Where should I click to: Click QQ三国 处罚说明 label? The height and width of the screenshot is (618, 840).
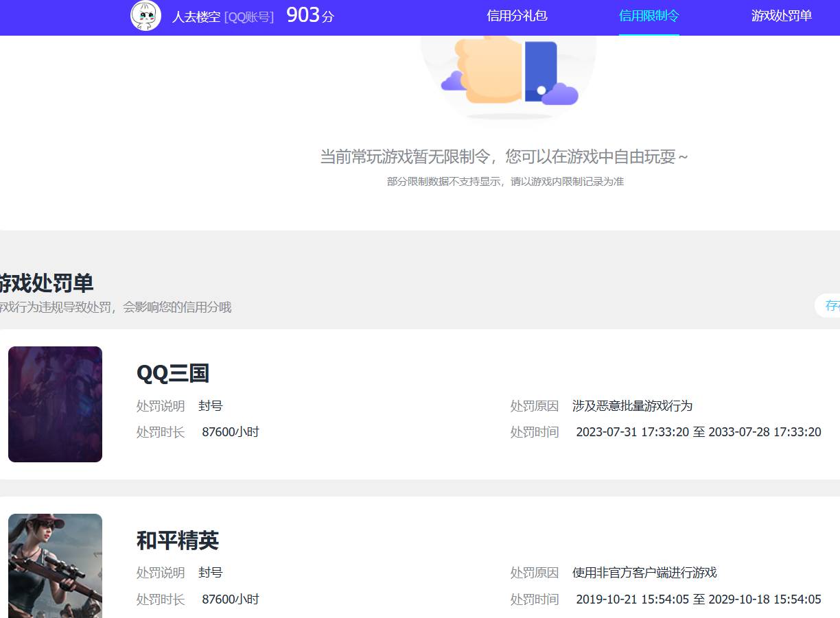click(x=161, y=406)
